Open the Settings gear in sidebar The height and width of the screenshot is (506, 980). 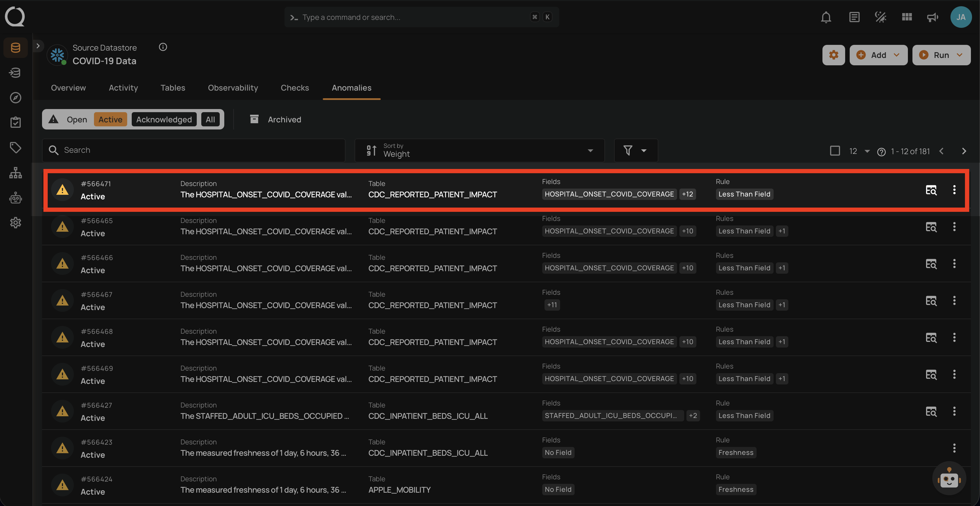point(16,223)
